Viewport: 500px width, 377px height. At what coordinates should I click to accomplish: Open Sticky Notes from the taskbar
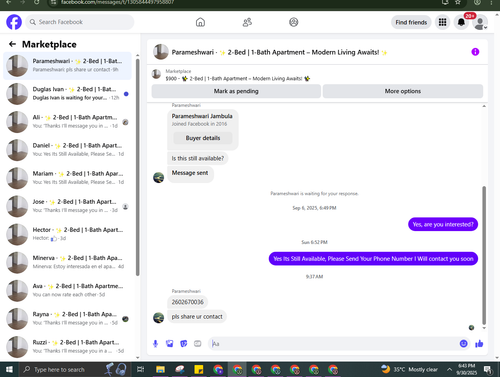[199, 369]
